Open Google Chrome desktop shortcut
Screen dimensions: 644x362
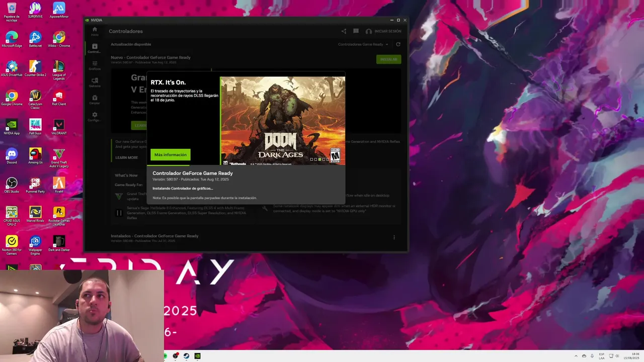point(12,98)
